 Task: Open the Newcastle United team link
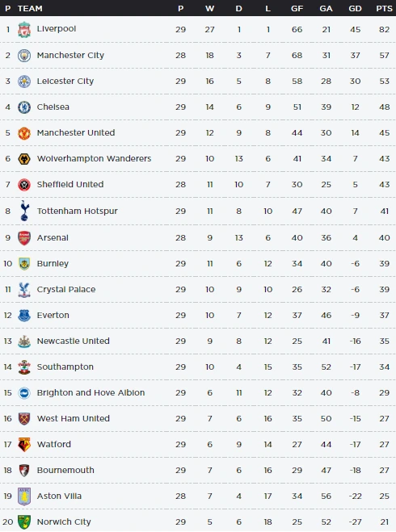pos(73,341)
